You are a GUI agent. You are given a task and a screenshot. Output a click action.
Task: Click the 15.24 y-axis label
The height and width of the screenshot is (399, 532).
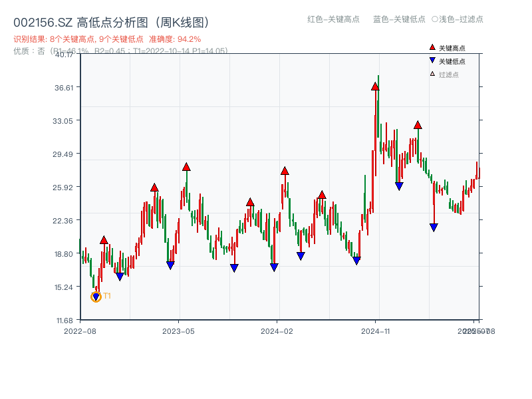pyautogui.click(x=64, y=287)
